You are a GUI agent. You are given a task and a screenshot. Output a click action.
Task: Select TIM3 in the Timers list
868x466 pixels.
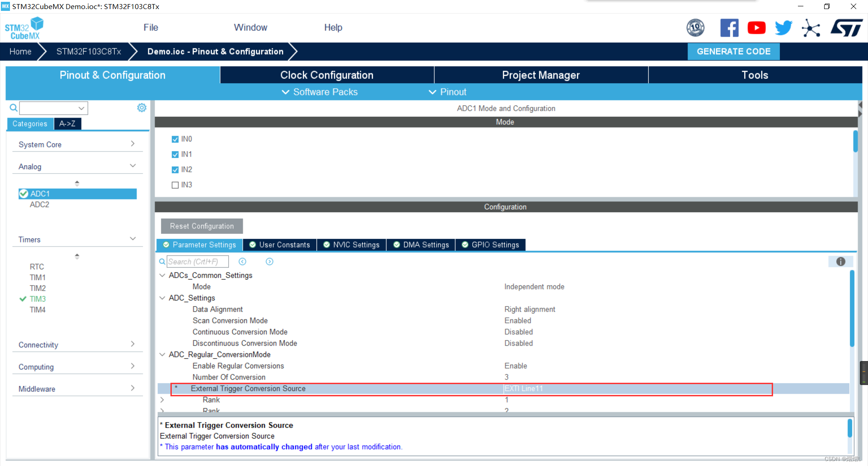(38, 299)
